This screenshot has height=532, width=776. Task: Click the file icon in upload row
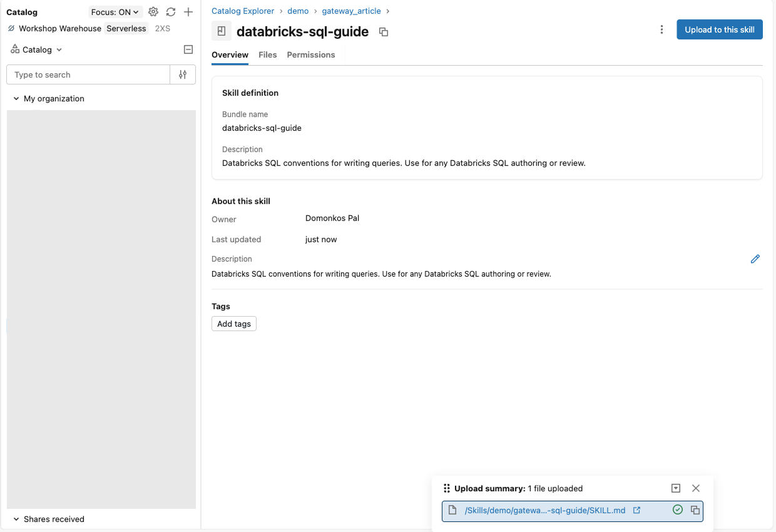452,510
